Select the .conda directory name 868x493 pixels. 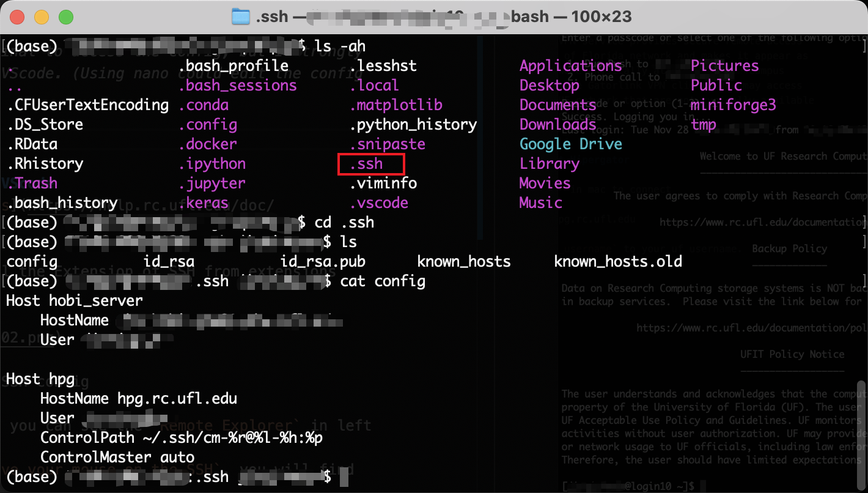pos(204,105)
